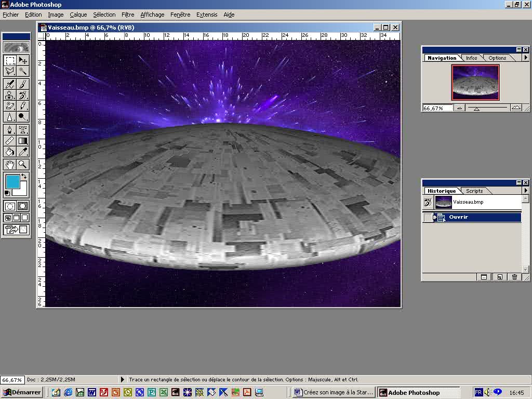The height and width of the screenshot is (399, 532).
Task: Activate the Zoom magnifier tool
Action: [x=23, y=164]
